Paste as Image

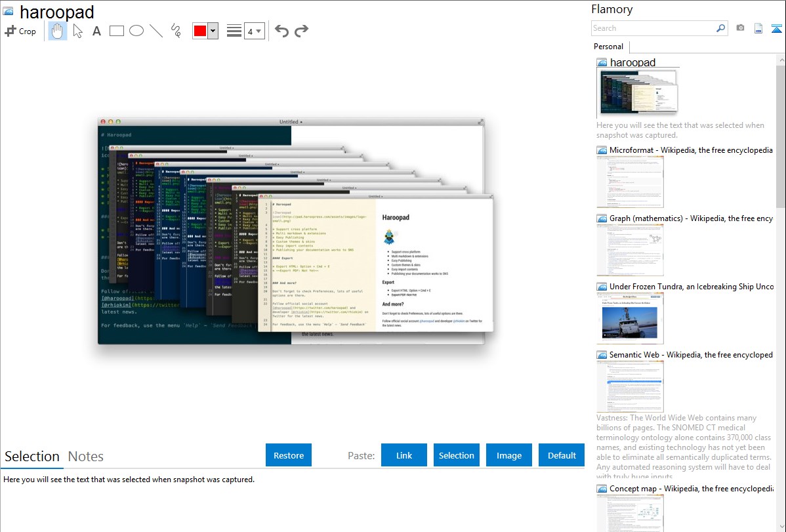(x=509, y=455)
